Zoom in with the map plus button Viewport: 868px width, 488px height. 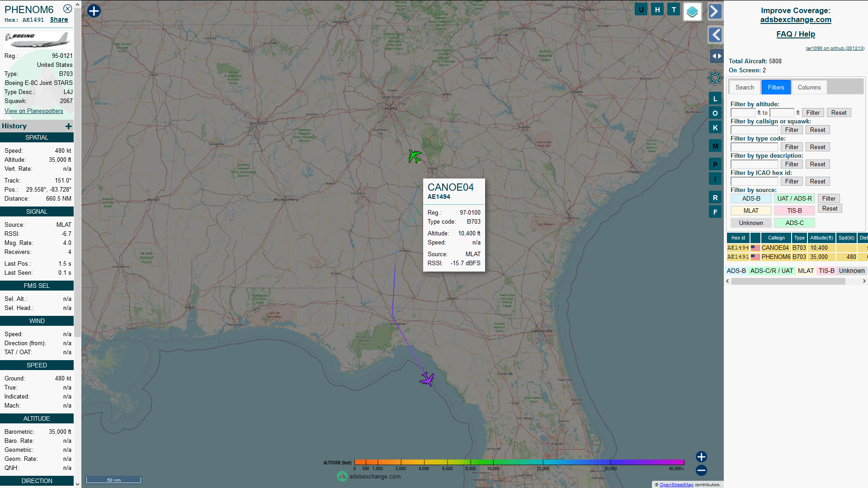(701, 456)
